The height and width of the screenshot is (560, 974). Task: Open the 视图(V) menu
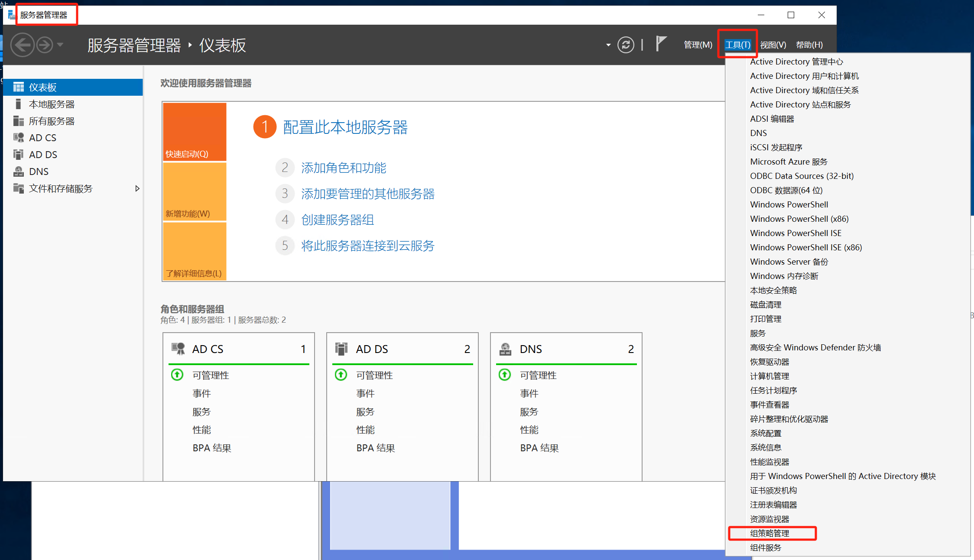pos(773,45)
